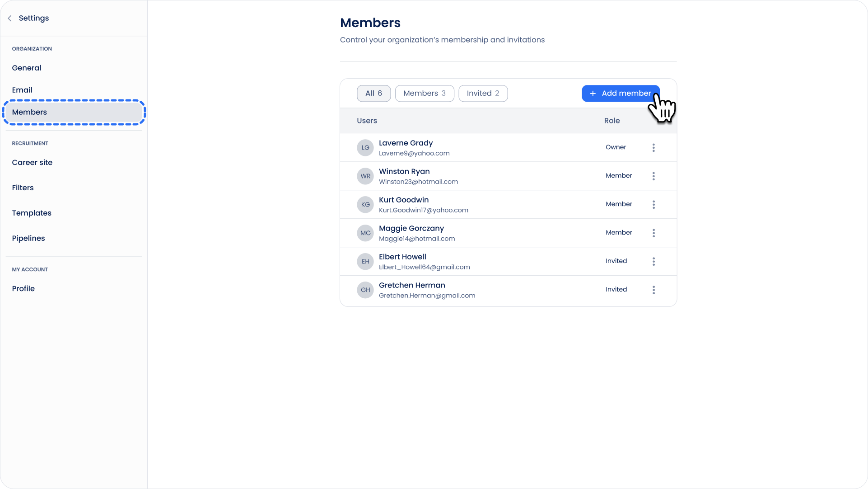This screenshot has width=868, height=489.
Task: Open Templates in the recruitment section
Action: (x=32, y=213)
